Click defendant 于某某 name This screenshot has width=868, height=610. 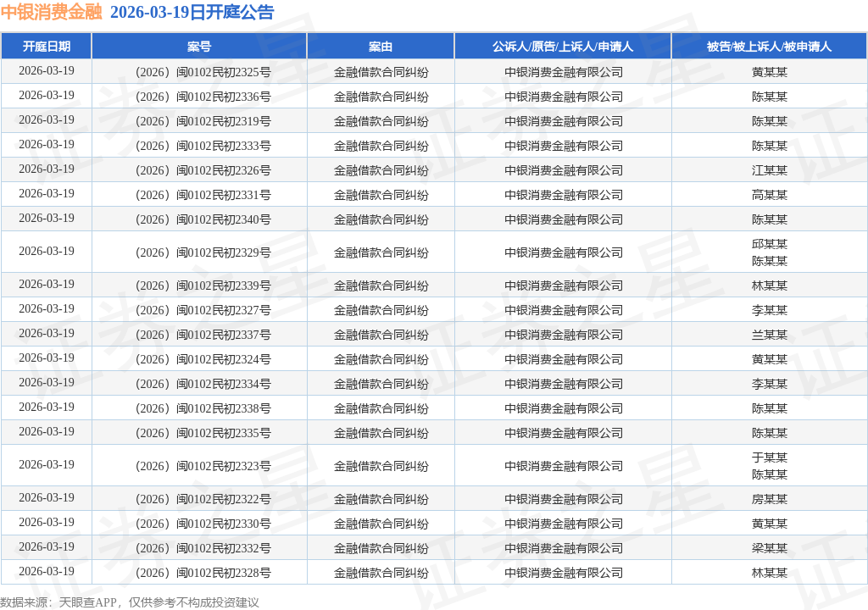coord(770,457)
